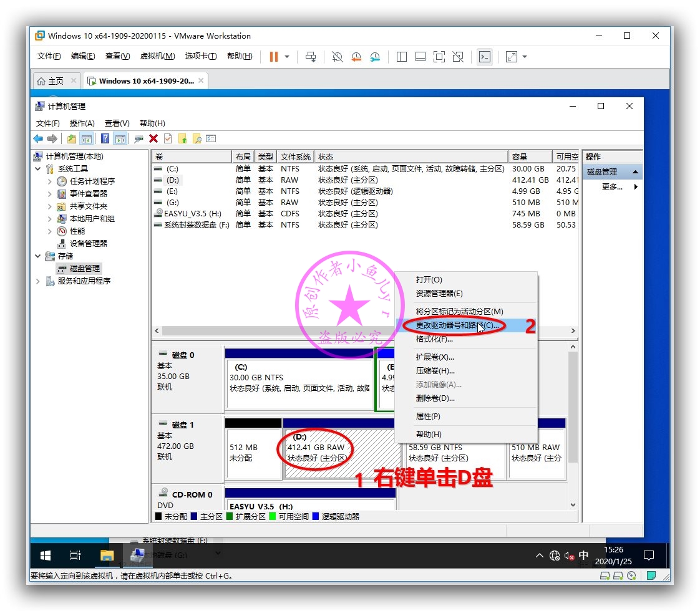Open 操作(A) menu in 计算机管理
700x611 pixels.
(x=82, y=123)
